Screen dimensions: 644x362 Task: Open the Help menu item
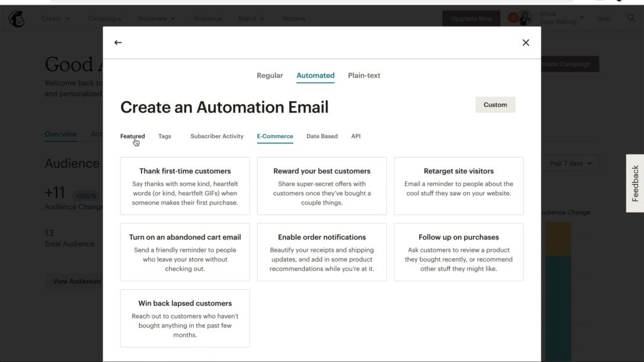pyautogui.click(x=604, y=18)
